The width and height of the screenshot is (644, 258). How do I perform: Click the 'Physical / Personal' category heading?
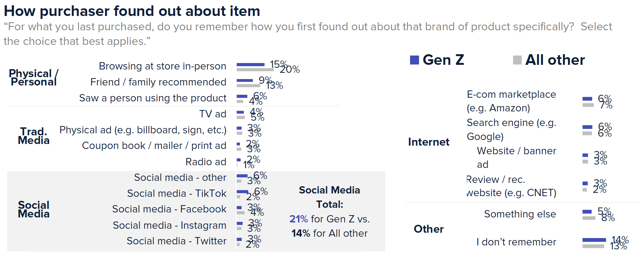pyautogui.click(x=34, y=77)
